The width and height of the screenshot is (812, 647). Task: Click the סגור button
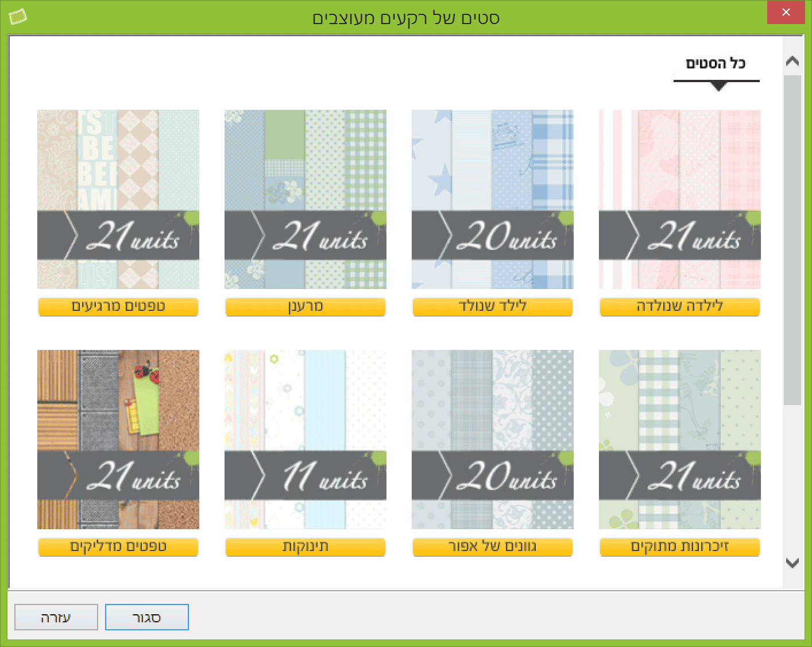tap(147, 618)
